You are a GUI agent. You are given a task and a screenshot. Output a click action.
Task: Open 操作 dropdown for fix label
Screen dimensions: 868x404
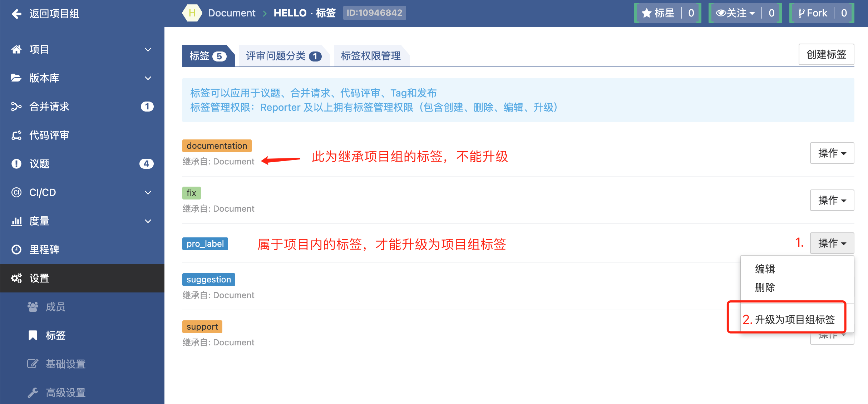pyautogui.click(x=832, y=200)
